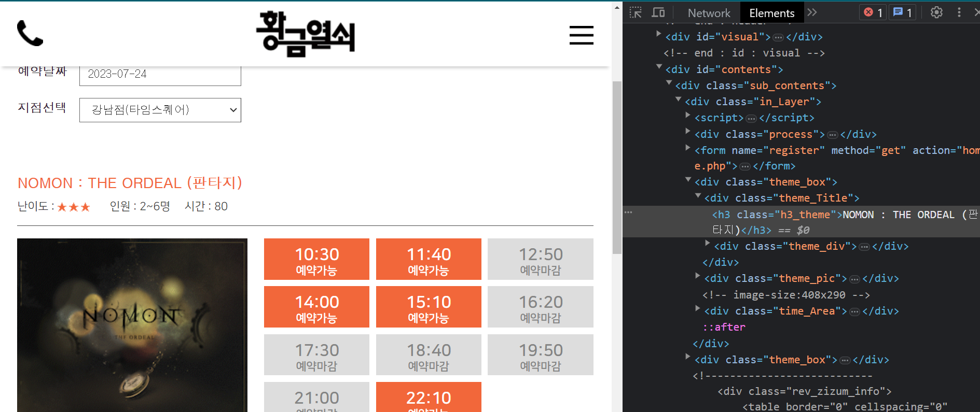980x412 pixels.
Task: Collapse the div class="sub_contents" node
Action: [x=669, y=82]
